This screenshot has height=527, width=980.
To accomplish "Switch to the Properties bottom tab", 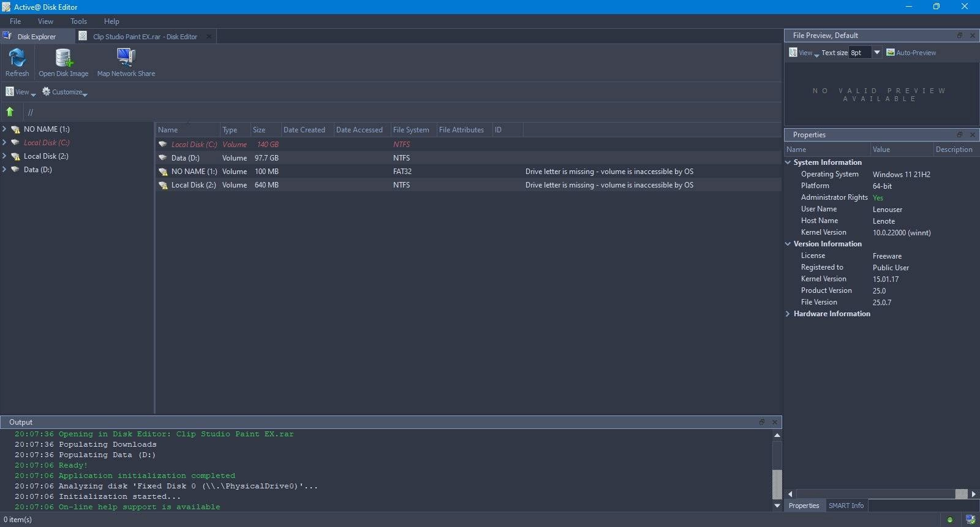I will [x=804, y=506].
